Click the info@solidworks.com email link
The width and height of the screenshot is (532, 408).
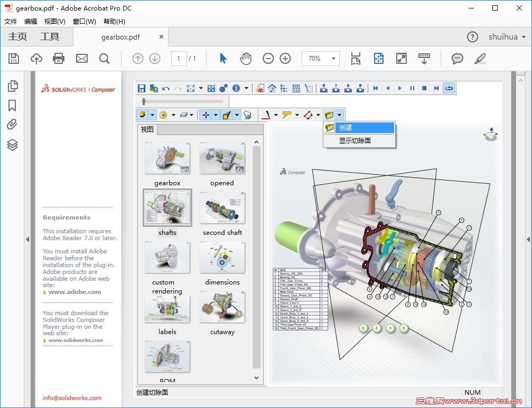72,398
